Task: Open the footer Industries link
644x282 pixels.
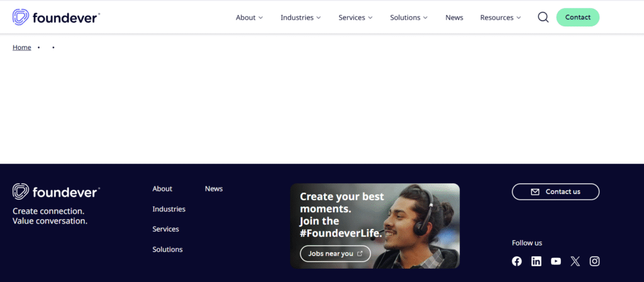Action: point(169,209)
